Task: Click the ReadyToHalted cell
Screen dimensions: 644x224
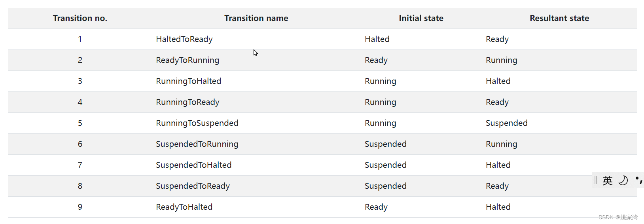Action: pyautogui.click(x=184, y=207)
